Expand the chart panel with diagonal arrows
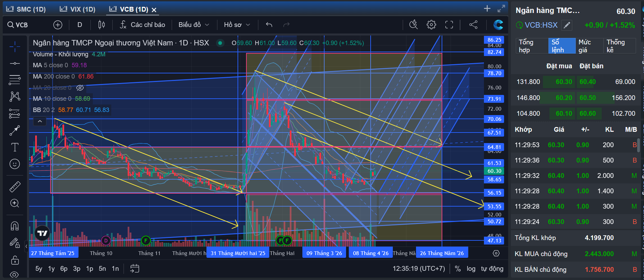Viewport: 644px width, 280px height. pos(501,9)
